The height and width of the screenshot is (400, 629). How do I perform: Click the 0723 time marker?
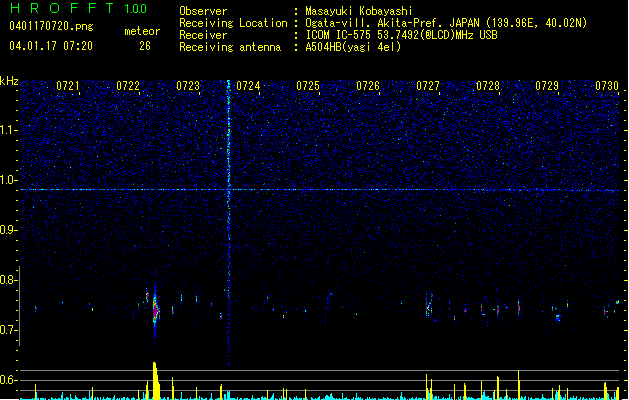188,86
